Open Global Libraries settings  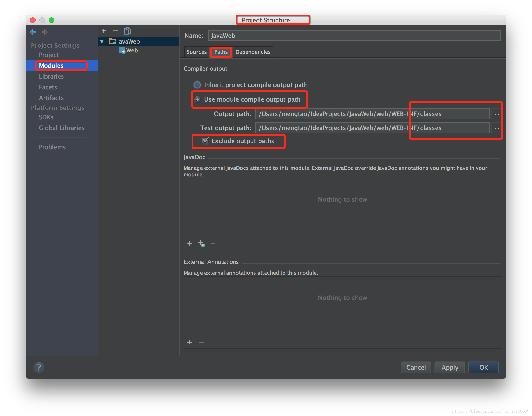(x=62, y=128)
